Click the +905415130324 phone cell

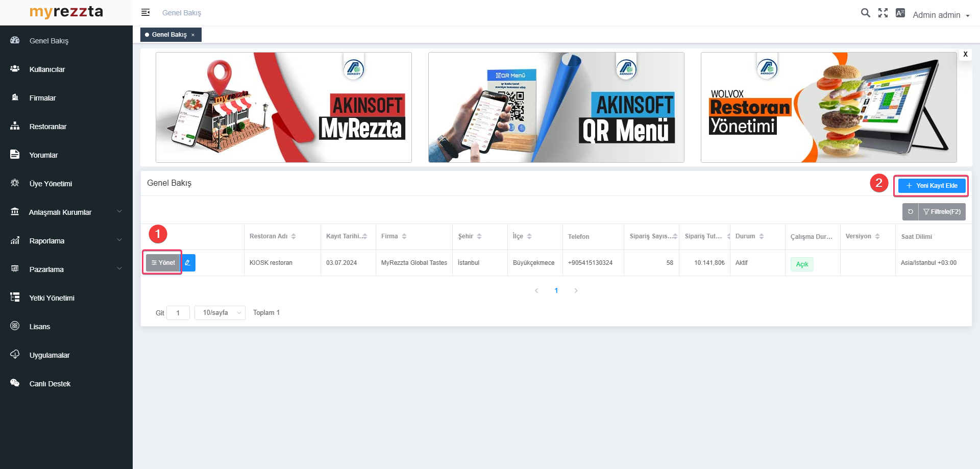tap(590, 263)
